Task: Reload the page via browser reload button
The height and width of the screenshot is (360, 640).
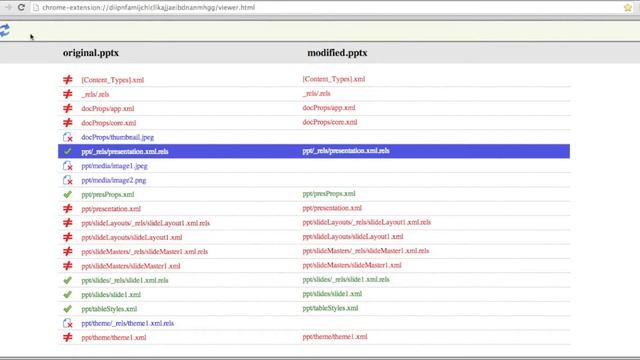Action: click(x=21, y=7)
